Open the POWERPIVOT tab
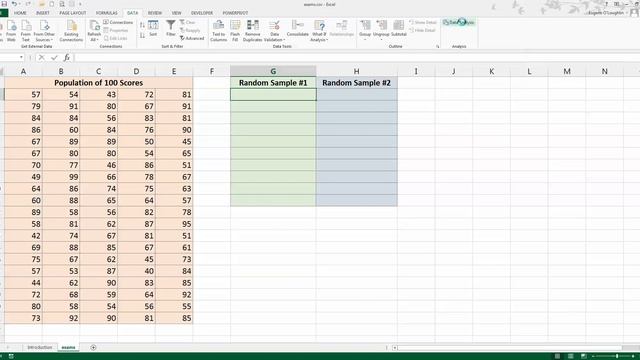The width and height of the screenshot is (640, 360). [235, 13]
